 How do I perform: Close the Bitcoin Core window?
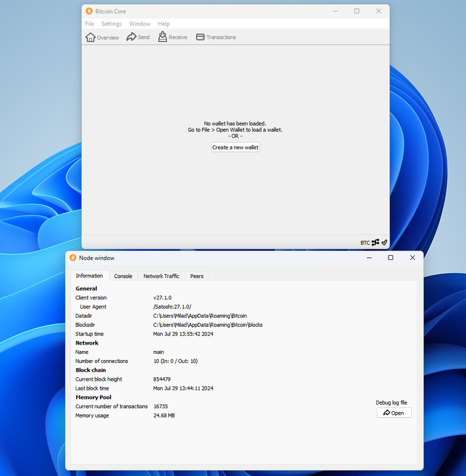coord(379,11)
